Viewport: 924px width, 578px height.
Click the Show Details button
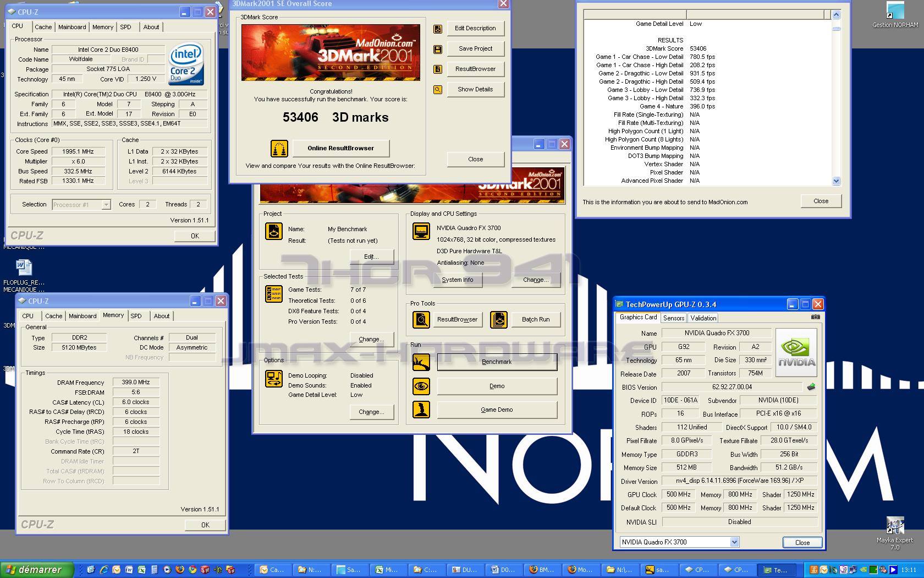tap(476, 89)
